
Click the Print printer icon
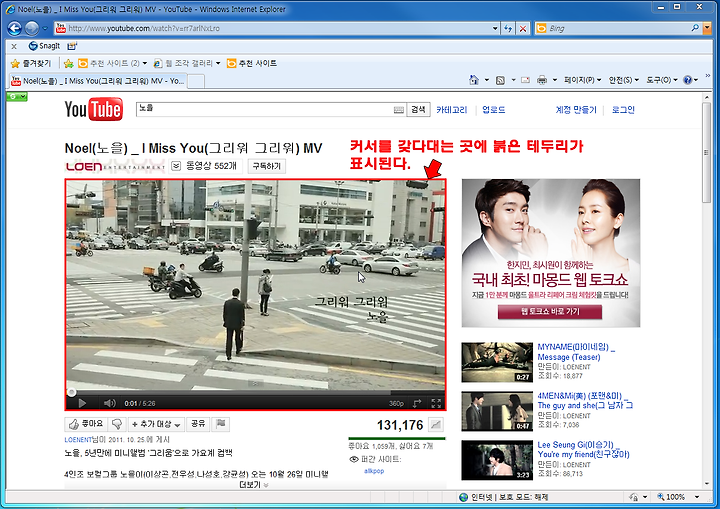pos(542,80)
